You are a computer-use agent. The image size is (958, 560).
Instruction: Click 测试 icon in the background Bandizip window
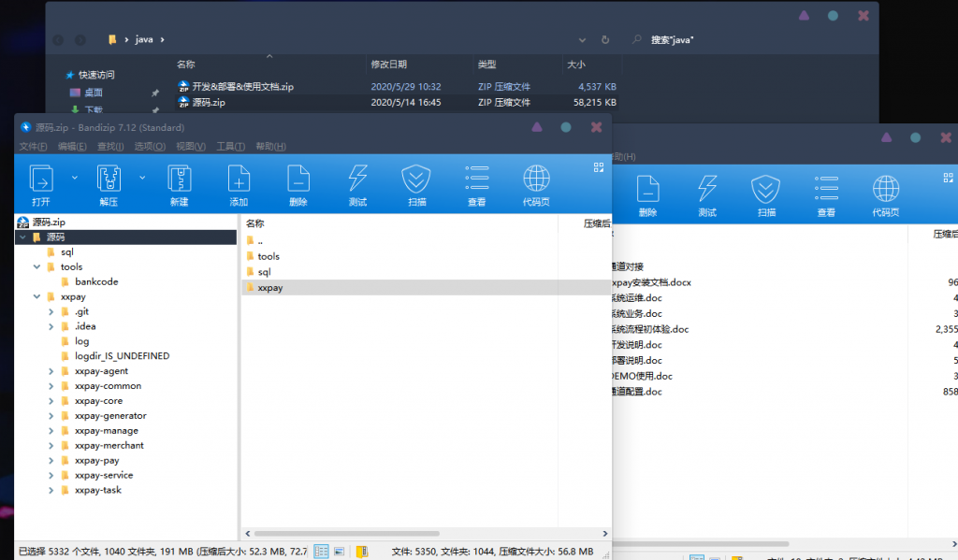coord(707,189)
